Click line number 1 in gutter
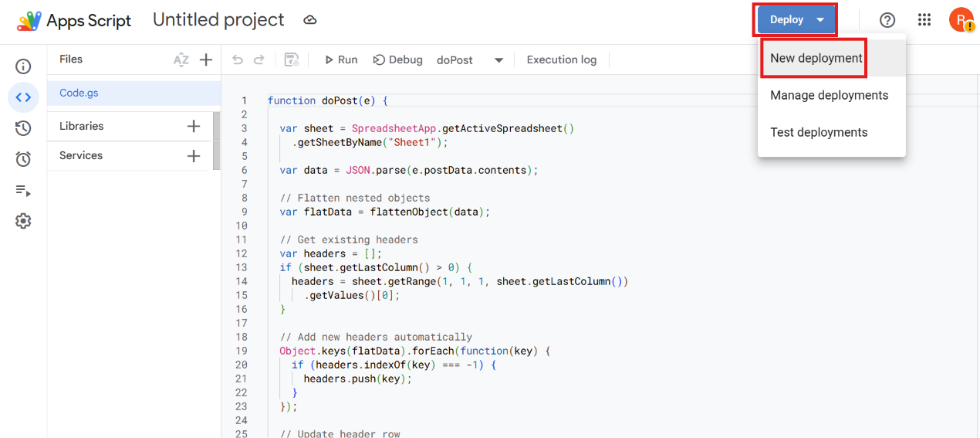Image resolution: width=980 pixels, height=438 pixels. (x=244, y=100)
